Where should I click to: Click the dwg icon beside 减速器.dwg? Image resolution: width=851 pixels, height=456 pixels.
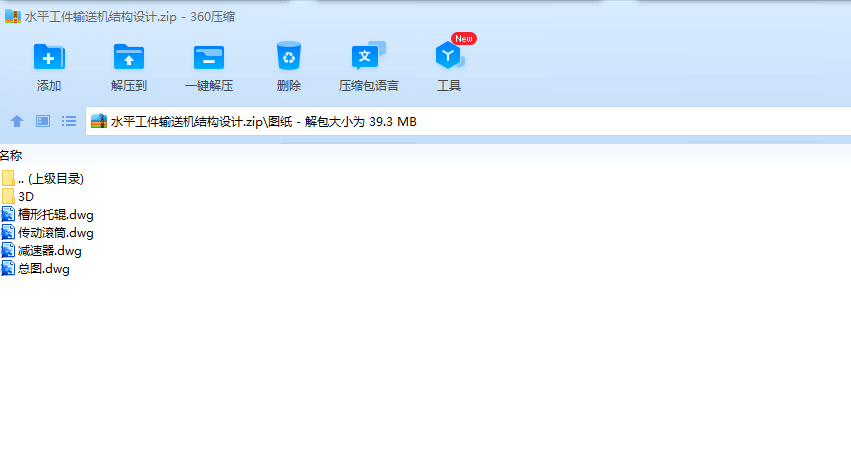pyautogui.click(x=8, y=250)
